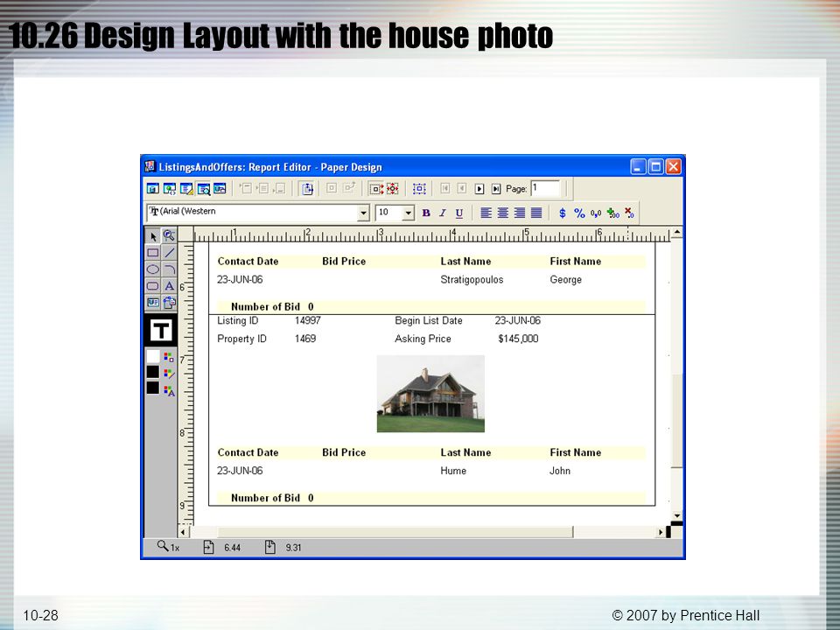Click the red-arrow frame icon
The width and height of the screenshot is (840, 630).
(x=376, y=189)
